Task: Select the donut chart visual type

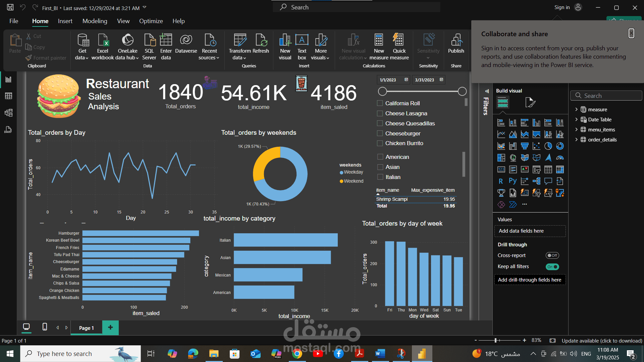Action: click(x=560, y=146)
